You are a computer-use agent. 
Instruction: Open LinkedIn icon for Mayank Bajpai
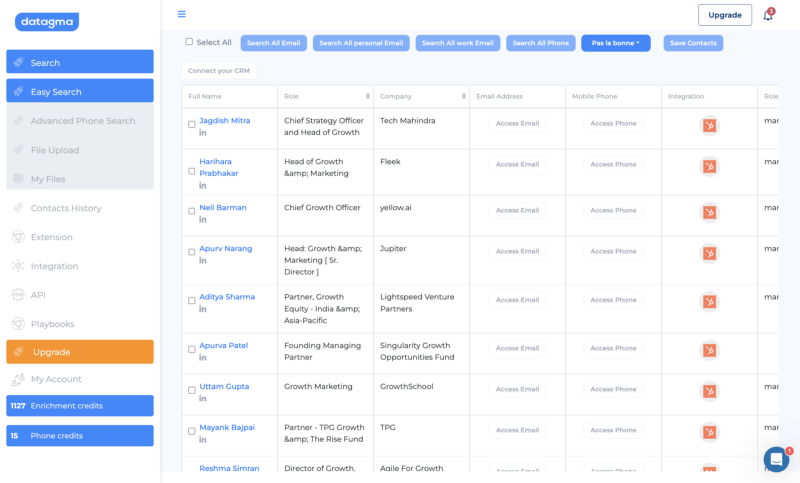tap(203, 440)
